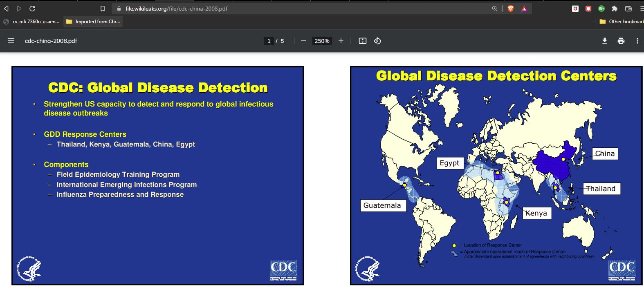Click 'Location of Response Center' legend text
Viewport: 644px width, 287px height.
pyautogui.click(x=493, y=245)
